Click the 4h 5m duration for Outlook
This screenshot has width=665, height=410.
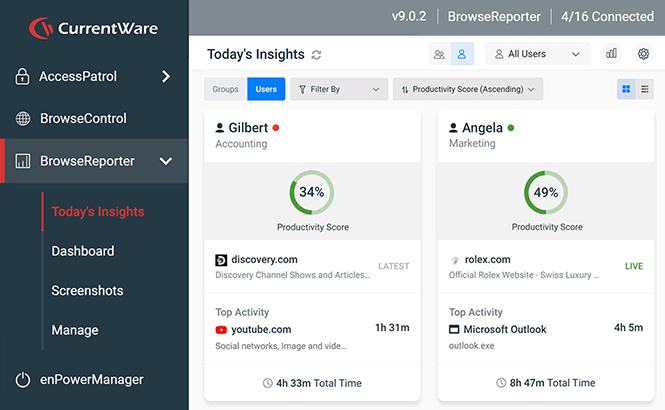(629, 328)
